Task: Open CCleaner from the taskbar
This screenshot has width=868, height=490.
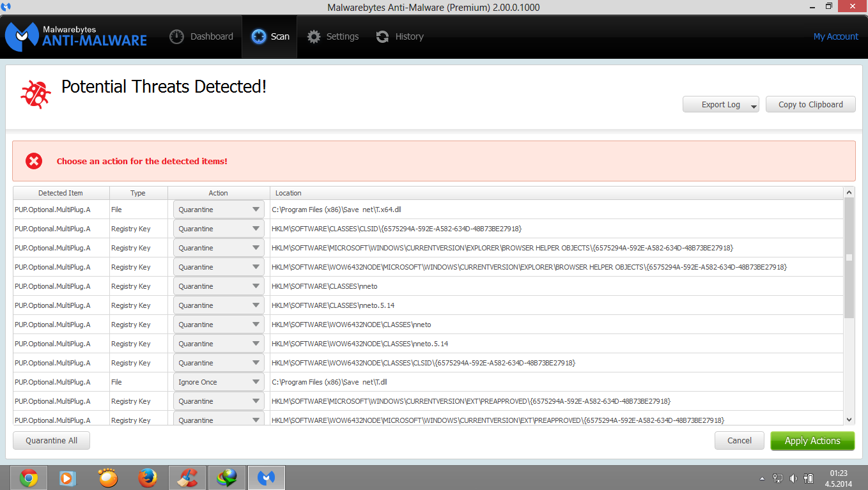Action: (x=187, y=478)
